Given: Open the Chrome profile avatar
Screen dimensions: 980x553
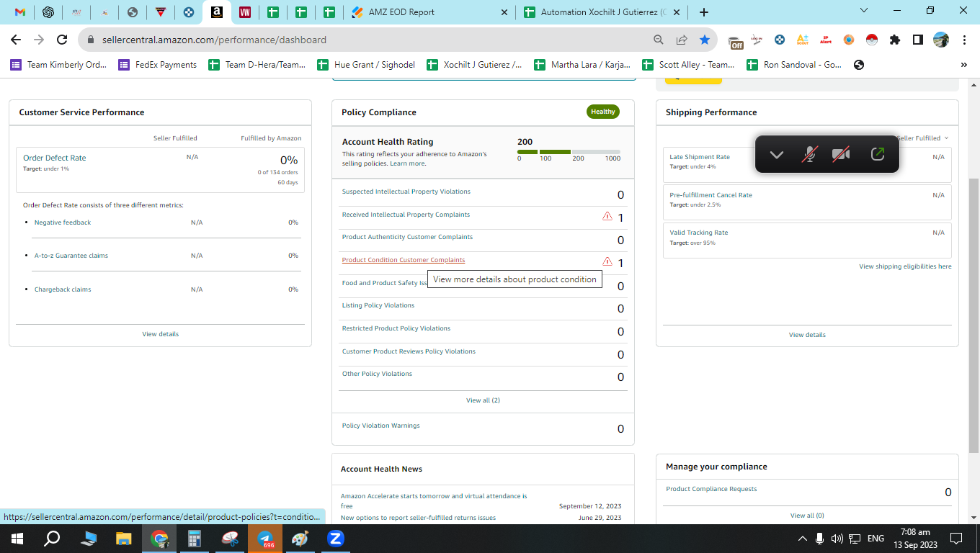Looking at the screenshot, I should tap(941, 40).
